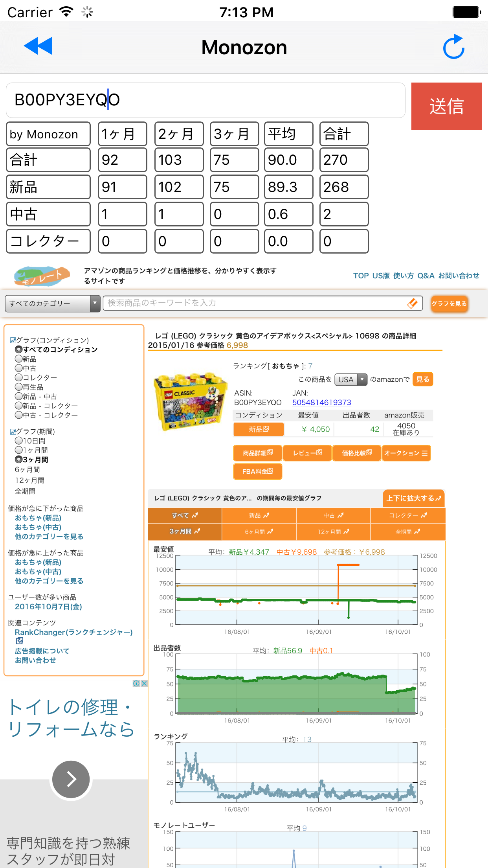Select すべてのコンディション radio button

point(18,349)
